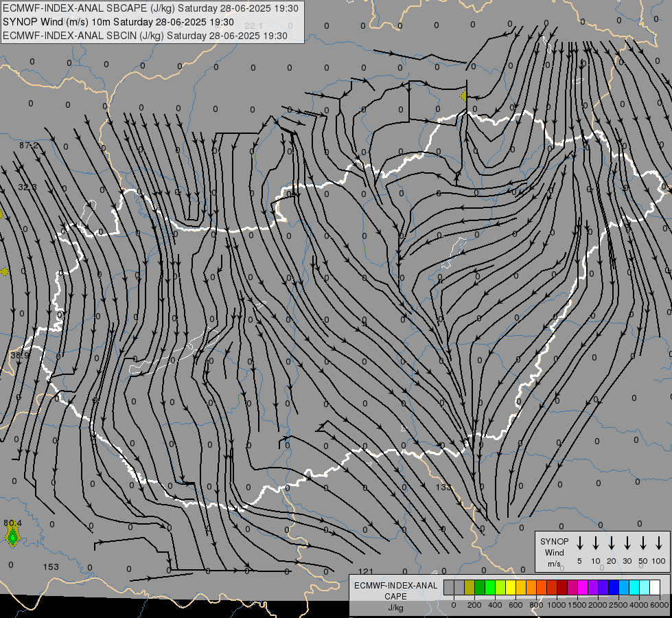The height and width of the screenshot is (618, 672).
Task: Click the 133 value on the map
Action: (x=443, y=488)
